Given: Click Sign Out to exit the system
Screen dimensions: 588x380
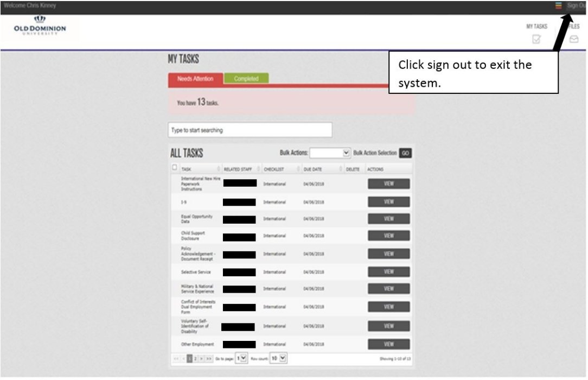Looking at the screenshot, I should click(576, 5).
